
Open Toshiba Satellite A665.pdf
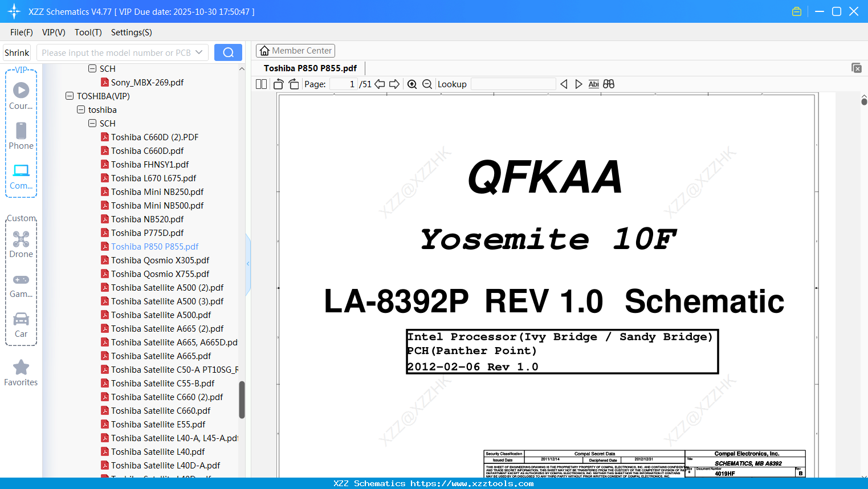click(161, 356)
